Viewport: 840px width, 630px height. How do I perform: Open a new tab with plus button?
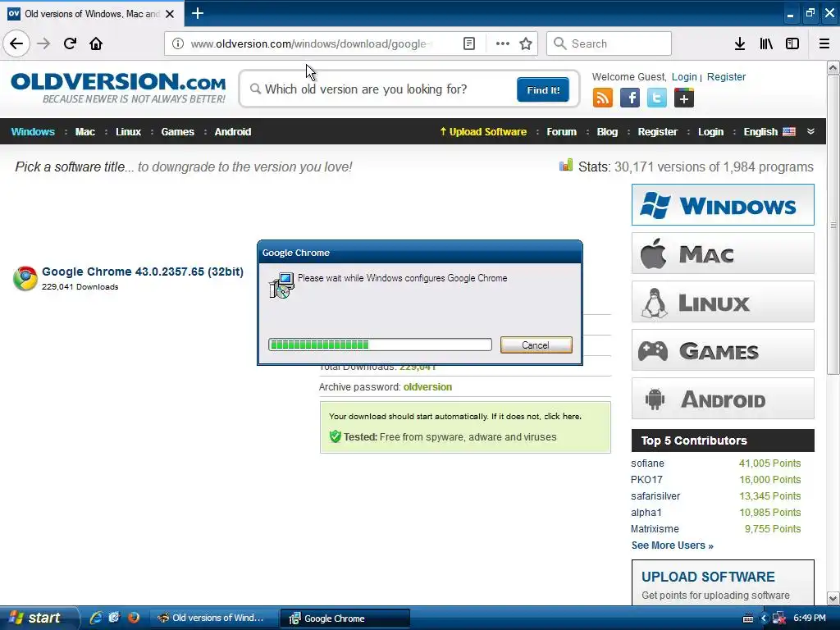point(197,13)
